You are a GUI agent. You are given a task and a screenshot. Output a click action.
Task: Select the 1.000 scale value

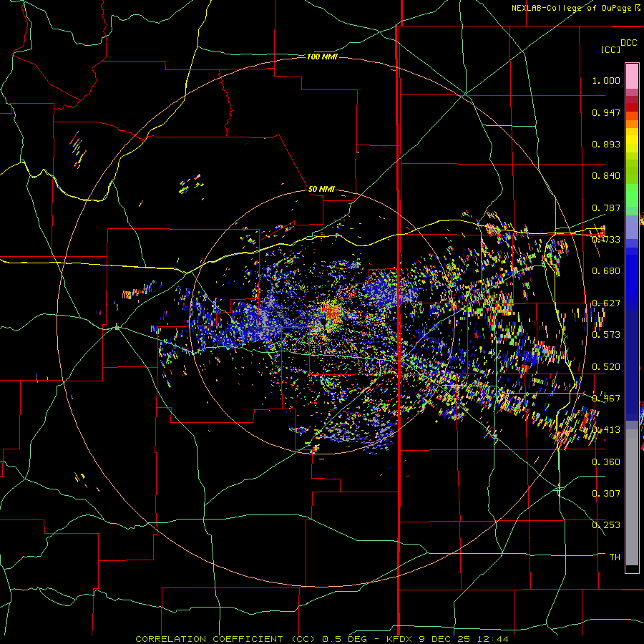(606, 80)
